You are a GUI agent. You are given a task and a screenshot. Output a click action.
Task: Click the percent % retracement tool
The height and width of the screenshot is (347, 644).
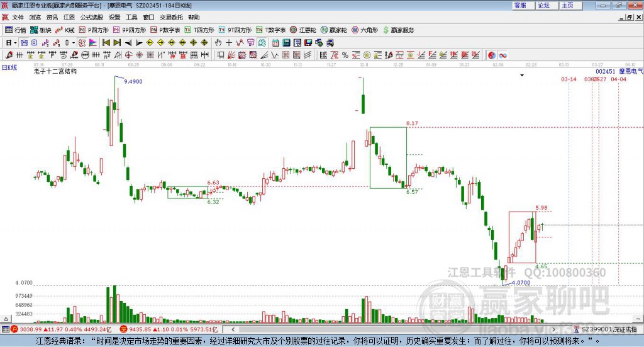tap(345, 55)
